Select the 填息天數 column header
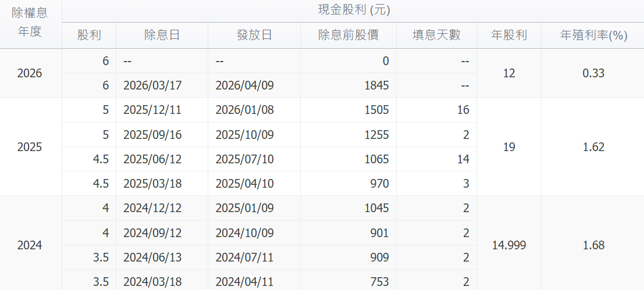The image size is (644, 290). coord(436,35)
